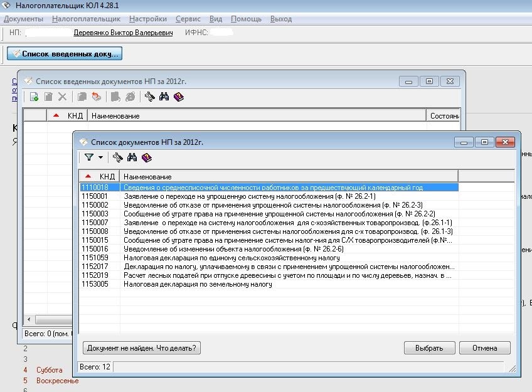This screenshot has height=392, width=532.
Task: Click the binoculars search icon in the entered documents window
Action: [x=164, y=97]
